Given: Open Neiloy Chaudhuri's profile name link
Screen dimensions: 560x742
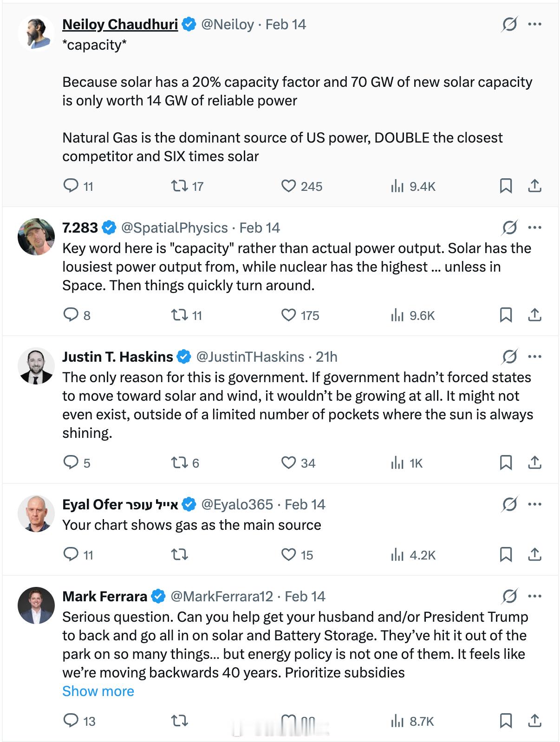Looking at the screenshot, I should [120, 24].
